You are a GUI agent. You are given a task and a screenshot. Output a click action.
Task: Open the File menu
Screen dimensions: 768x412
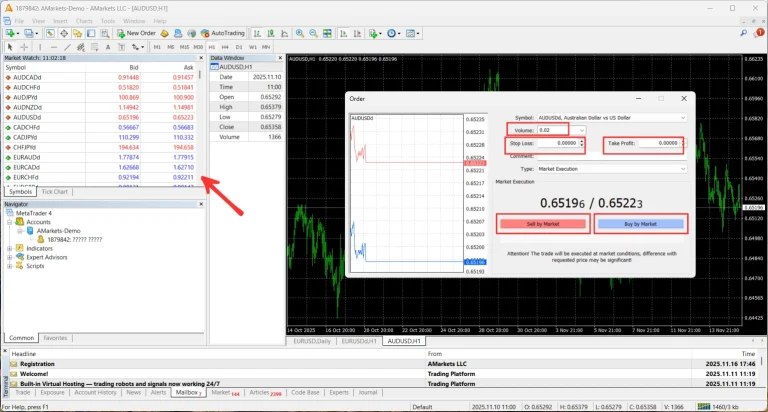point(19,21)
